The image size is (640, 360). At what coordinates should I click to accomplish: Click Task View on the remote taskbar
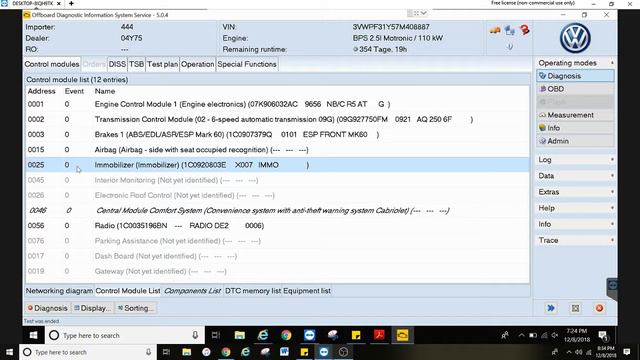point(216,335)
